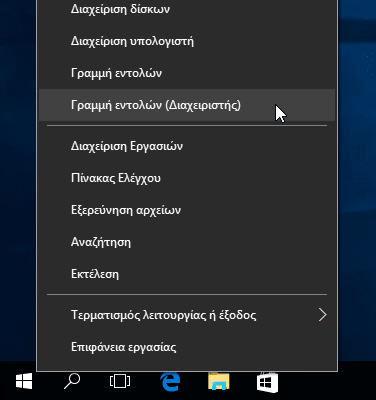The height and width of the screenshot is (400, 376).
Task: Open Task View on the taskbar
Action: 120,381
